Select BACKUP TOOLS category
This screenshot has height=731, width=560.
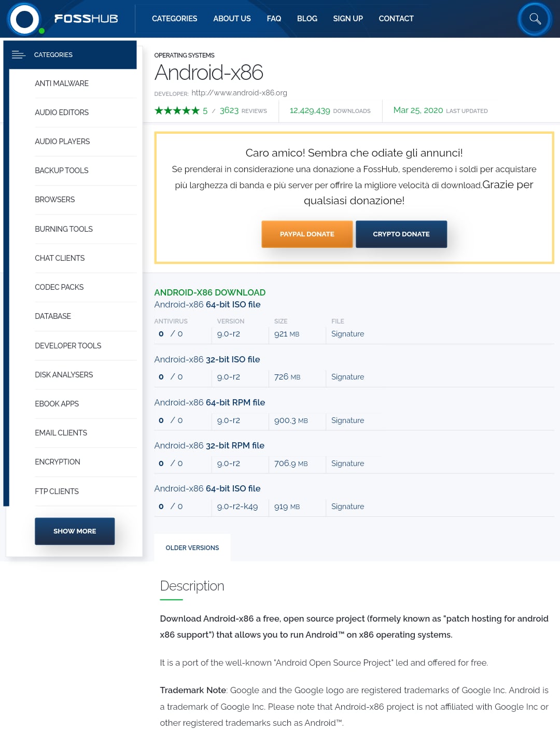click(62, 171)
